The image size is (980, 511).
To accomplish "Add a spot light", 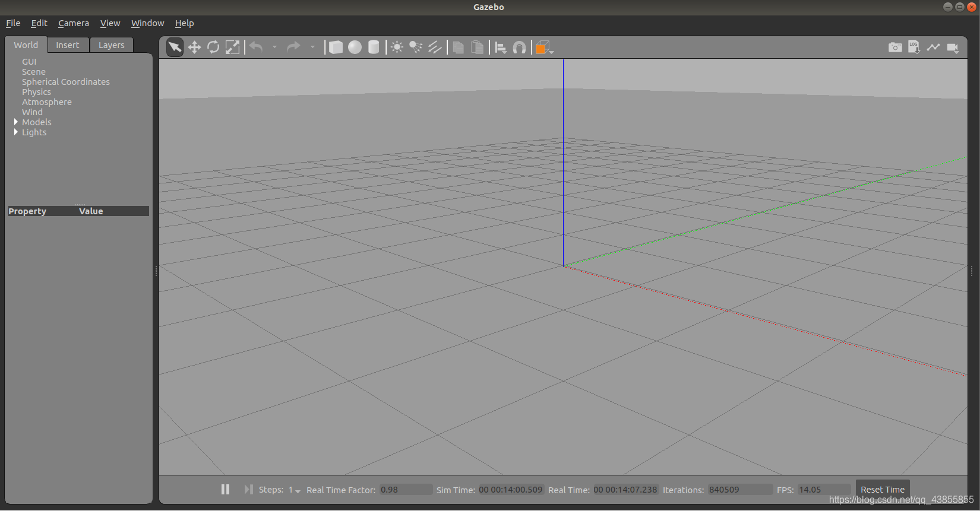I will pyautogui.click(x=416, y=47).
